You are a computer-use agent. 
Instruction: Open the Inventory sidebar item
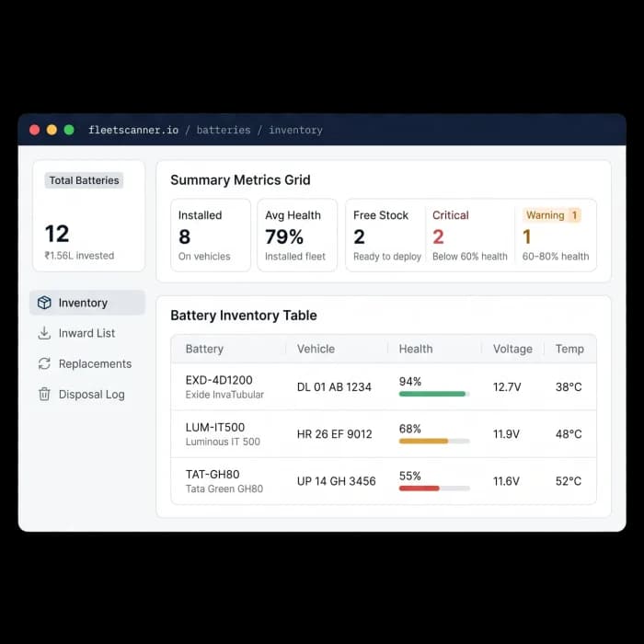87,303
